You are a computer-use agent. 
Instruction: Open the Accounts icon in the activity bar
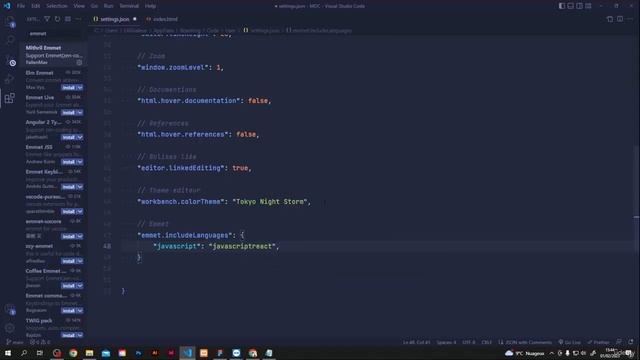10,309
